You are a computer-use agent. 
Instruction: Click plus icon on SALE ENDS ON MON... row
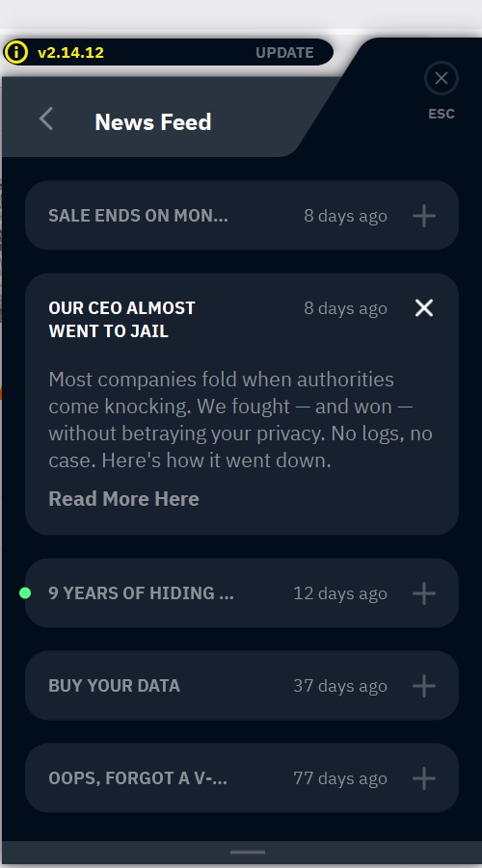[x=424, y=216]
